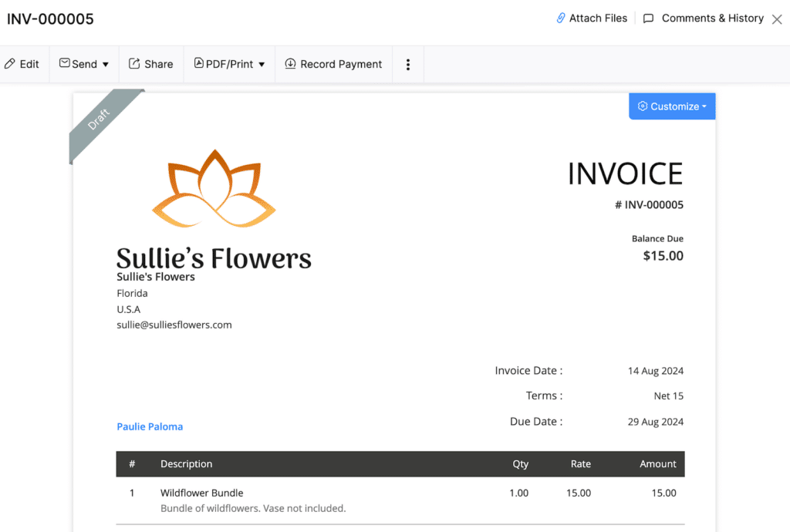Click the gear icon on Customize button
The image size is (790, 532).
(x=643, y=106)
